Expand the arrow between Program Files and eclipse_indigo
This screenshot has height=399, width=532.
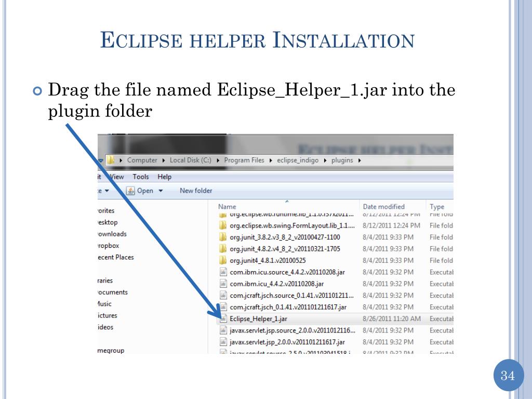(x=270, y=160)
